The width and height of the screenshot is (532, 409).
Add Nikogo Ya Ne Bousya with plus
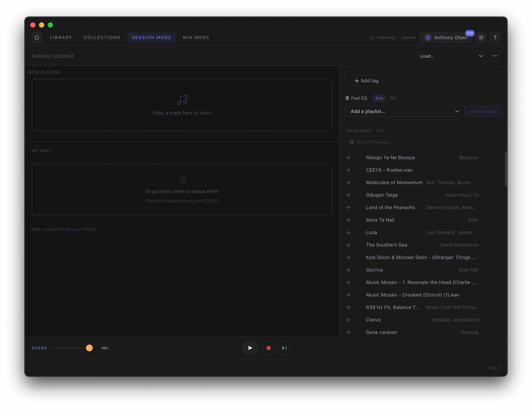pos(349,158)
